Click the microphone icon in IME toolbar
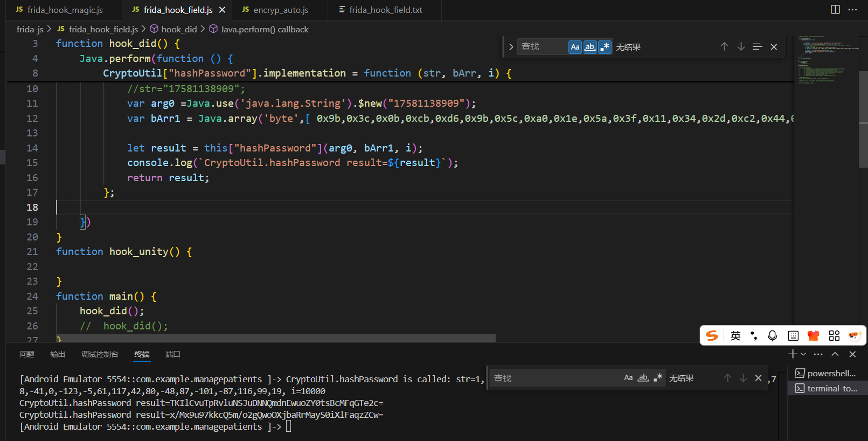 click(772, 336)
